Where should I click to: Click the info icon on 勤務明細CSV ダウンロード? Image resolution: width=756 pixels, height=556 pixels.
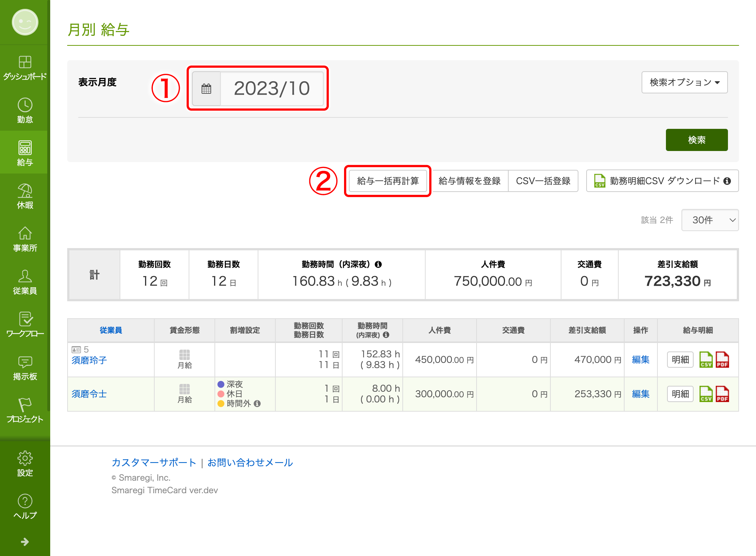[x=727, y=181]
